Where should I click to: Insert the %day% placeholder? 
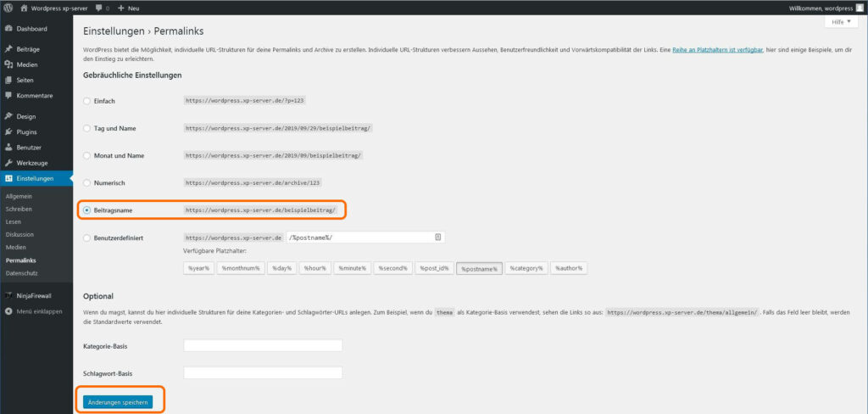pyautogui.click(x=281, y=268)
